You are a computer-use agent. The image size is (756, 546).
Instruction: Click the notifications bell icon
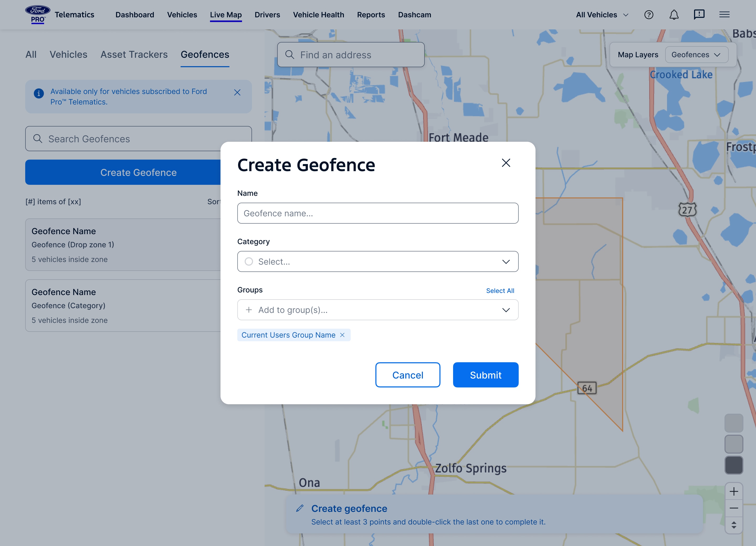point(674,15)
